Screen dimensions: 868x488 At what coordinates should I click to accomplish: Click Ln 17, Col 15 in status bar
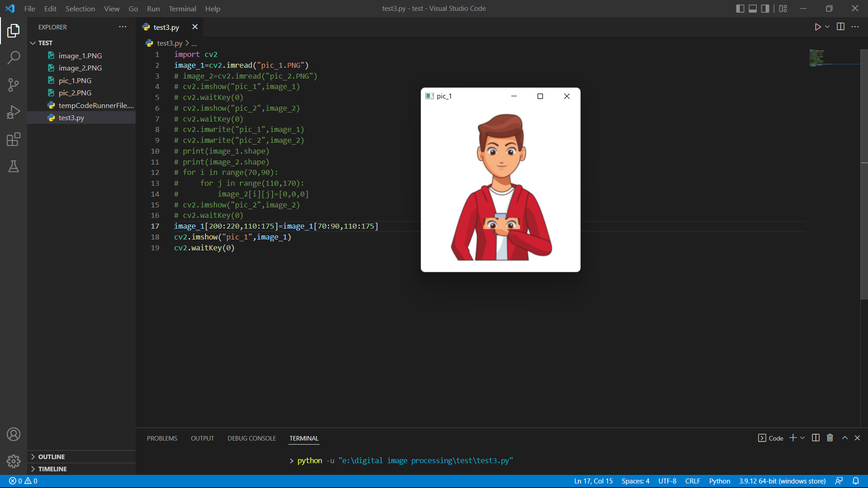593,481
